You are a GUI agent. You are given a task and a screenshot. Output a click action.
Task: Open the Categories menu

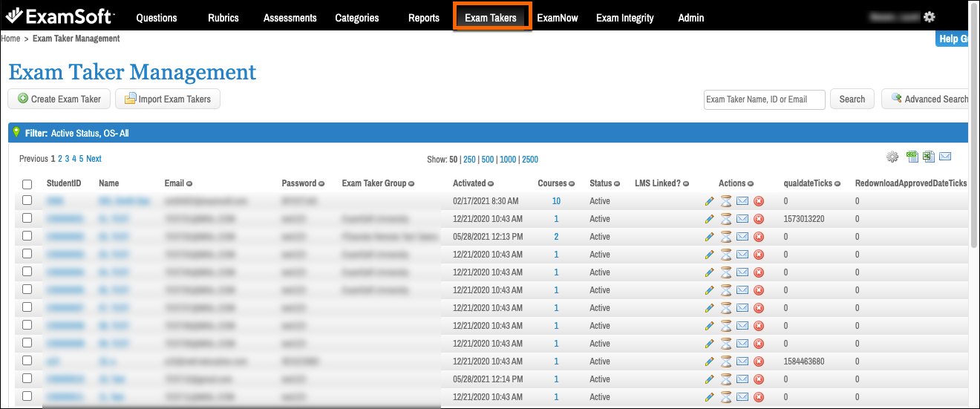[357, 18]
